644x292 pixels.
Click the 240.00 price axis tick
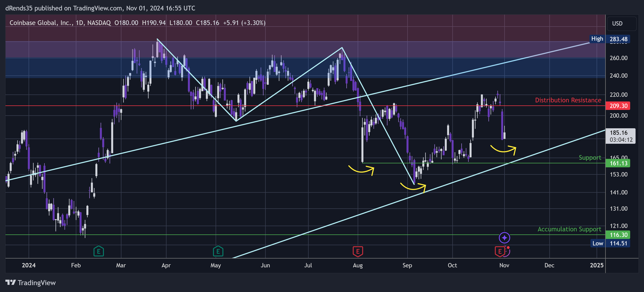[x=618, y=76]
